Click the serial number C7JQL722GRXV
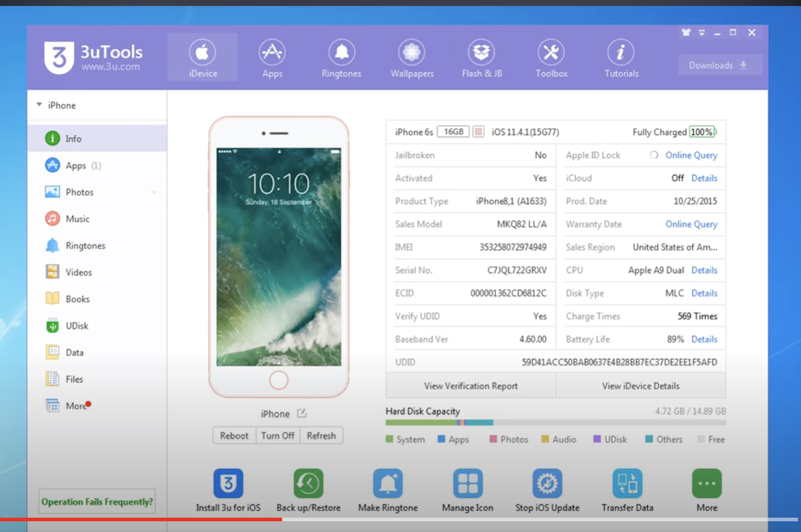801x532 pixels. point(517,270)
